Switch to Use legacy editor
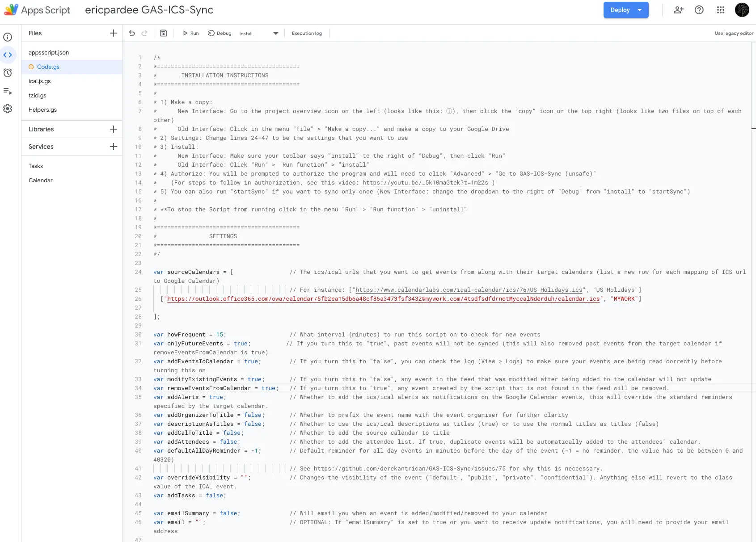Viewport: 756px width, 542px height. 734,33
